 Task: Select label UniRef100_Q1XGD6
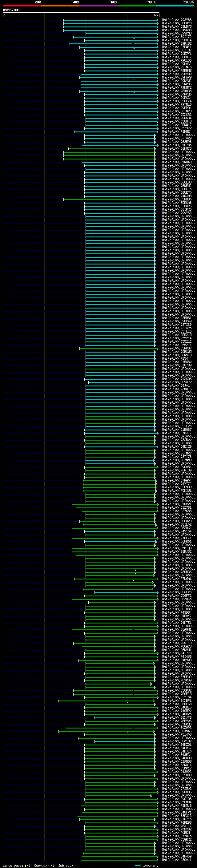177,379
